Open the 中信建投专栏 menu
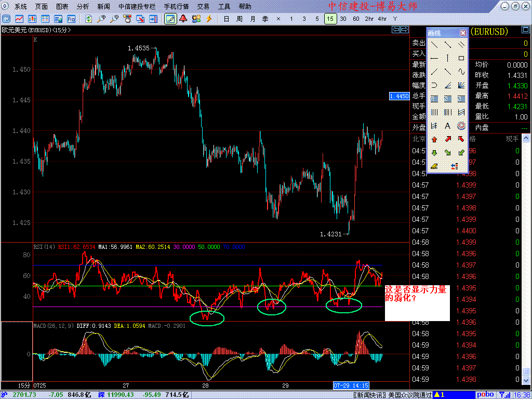 pos(137,6)
